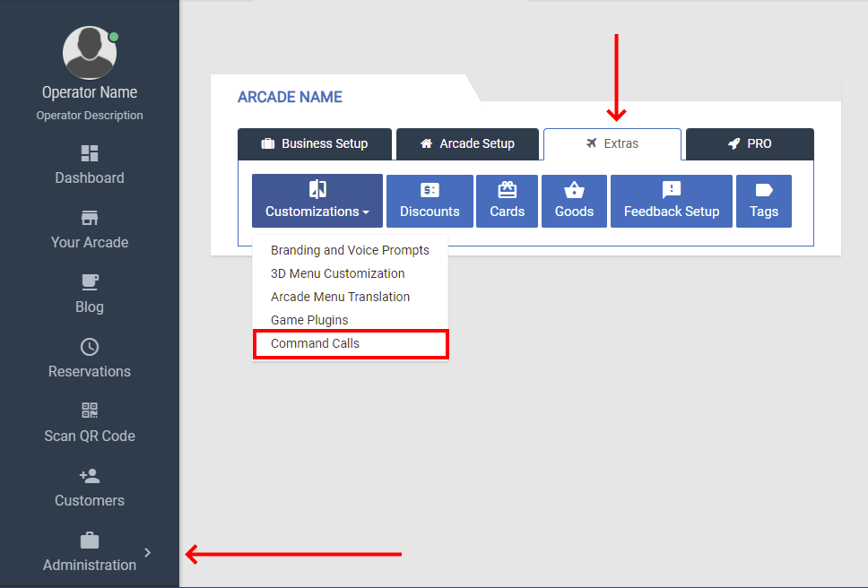Expand the Administration submenu chevron
868x588 pixels.
click(x=147, y=553)
